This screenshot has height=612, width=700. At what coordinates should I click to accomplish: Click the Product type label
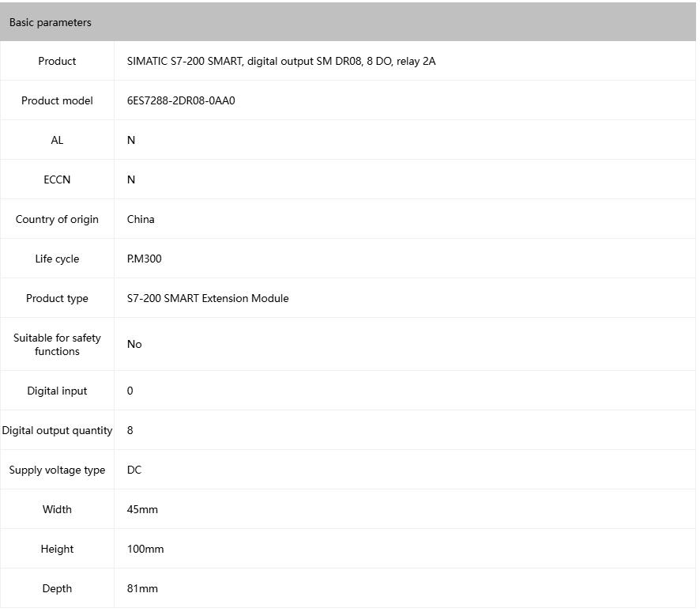coord(57,298)
